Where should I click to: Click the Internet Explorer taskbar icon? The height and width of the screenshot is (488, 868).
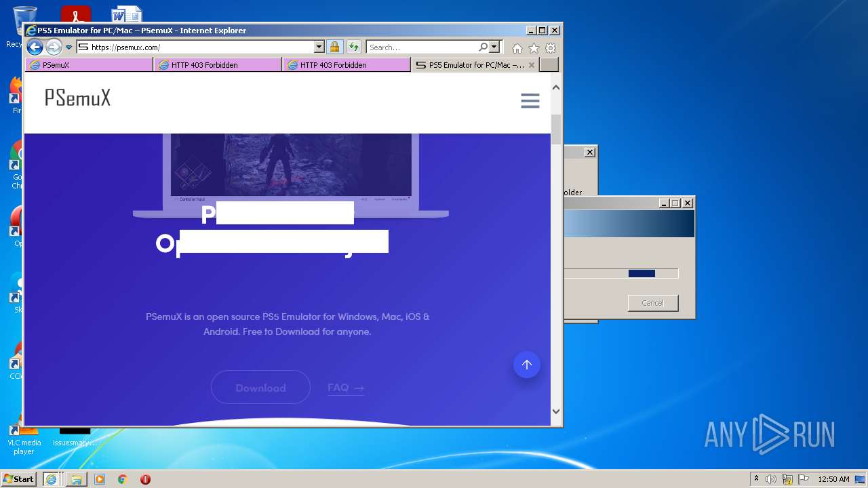[51, 479]
